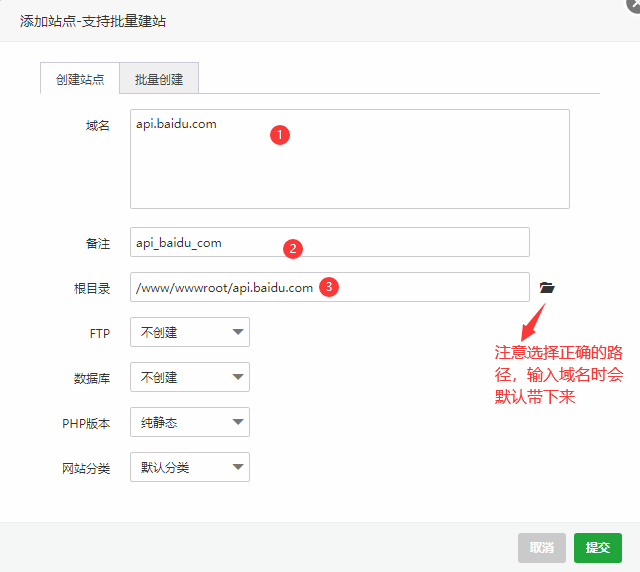The width and height of the screenshot is (640, 572).
Task: Click the PHP版本 field label
Action: click(86, 423)
